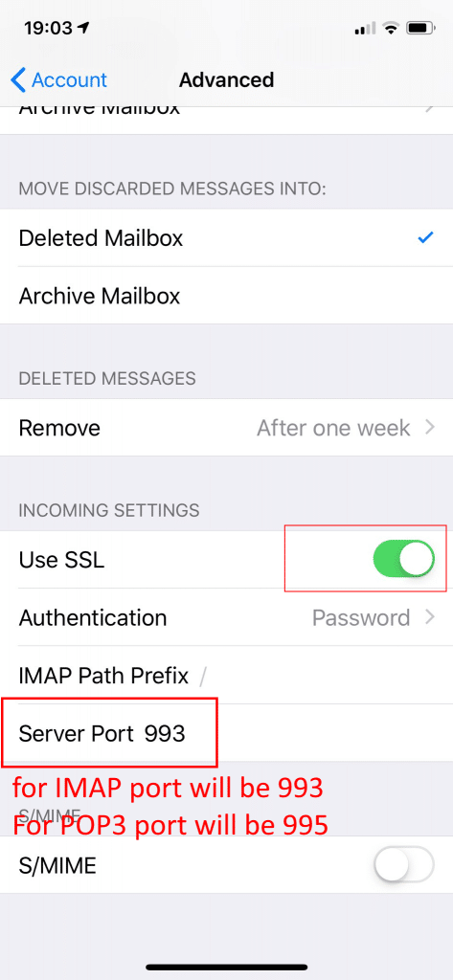Open Authentication Password chevron
Image resolution: width=453 pixels, height=980 pixels.
pos(430,617)
